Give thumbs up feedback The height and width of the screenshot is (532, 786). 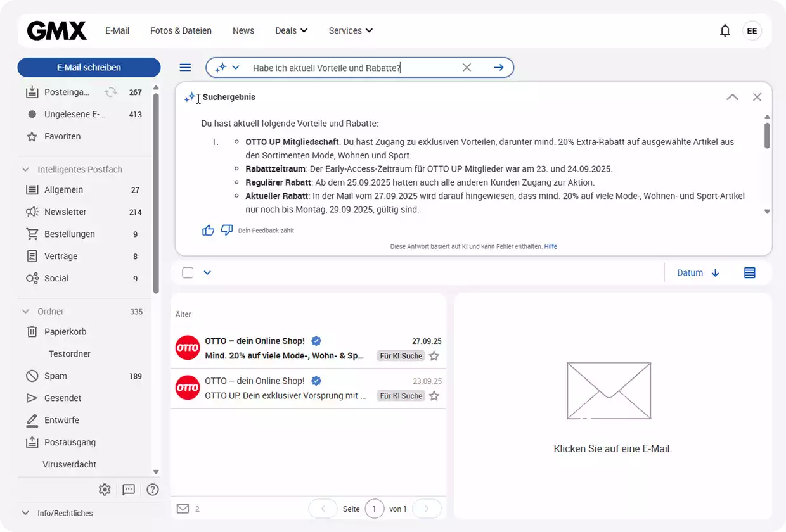(x=208, y=230)
